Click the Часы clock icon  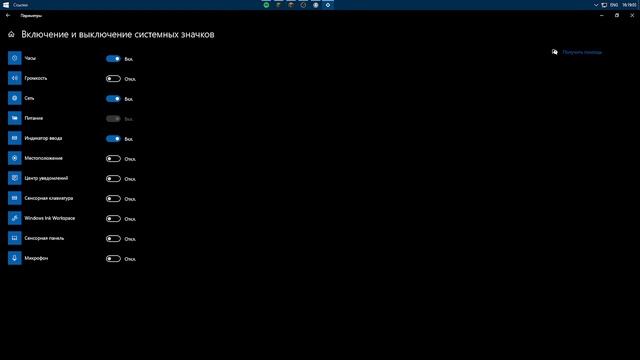coord(15,58)
